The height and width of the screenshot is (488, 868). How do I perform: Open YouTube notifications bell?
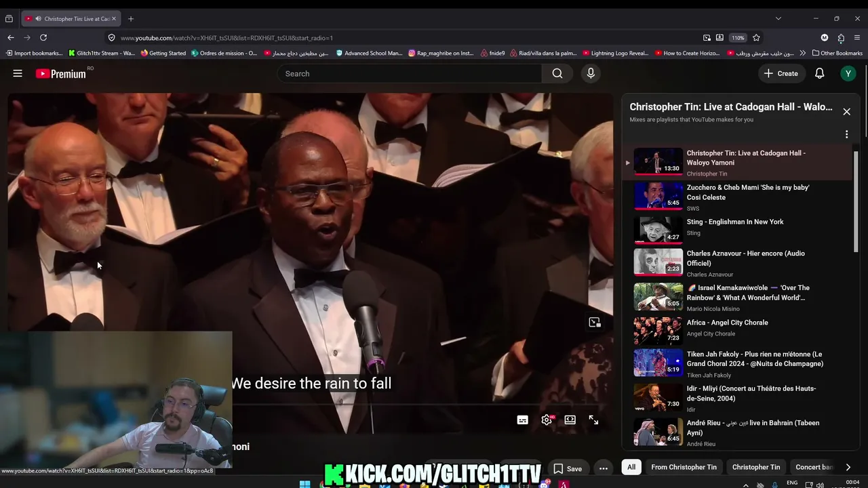(x=819, y=73)
